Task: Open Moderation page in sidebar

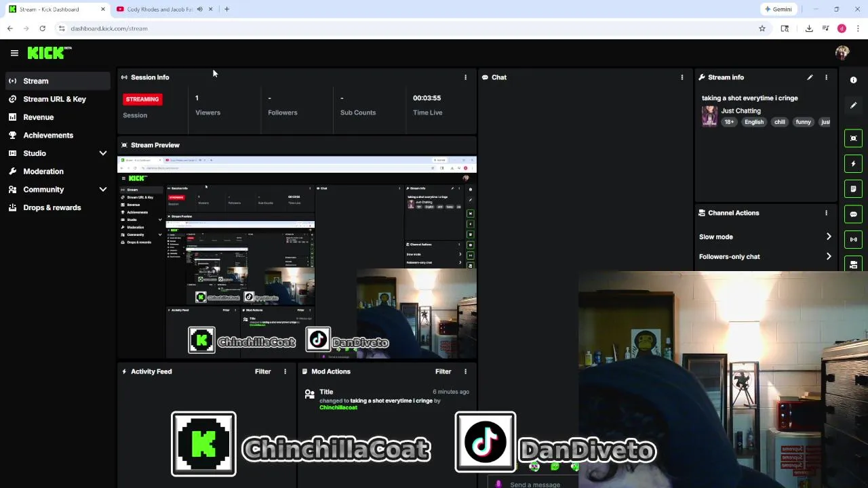Action: [x=57, y=171]
